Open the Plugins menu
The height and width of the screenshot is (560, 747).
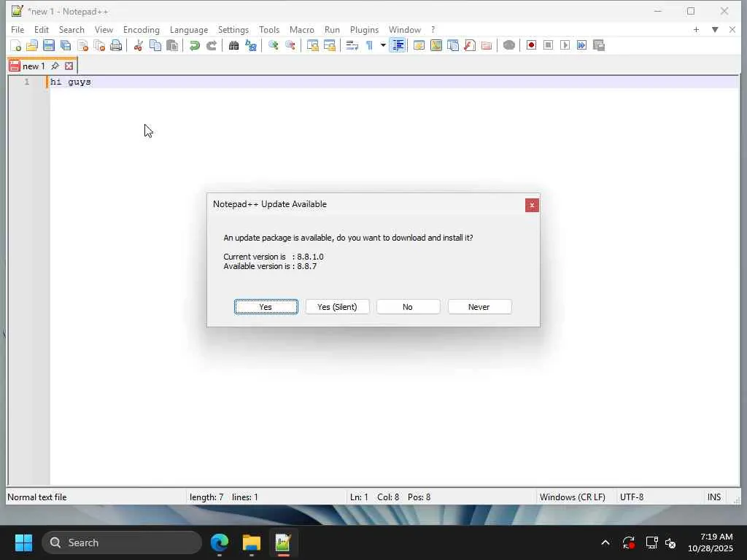[364, 29]
